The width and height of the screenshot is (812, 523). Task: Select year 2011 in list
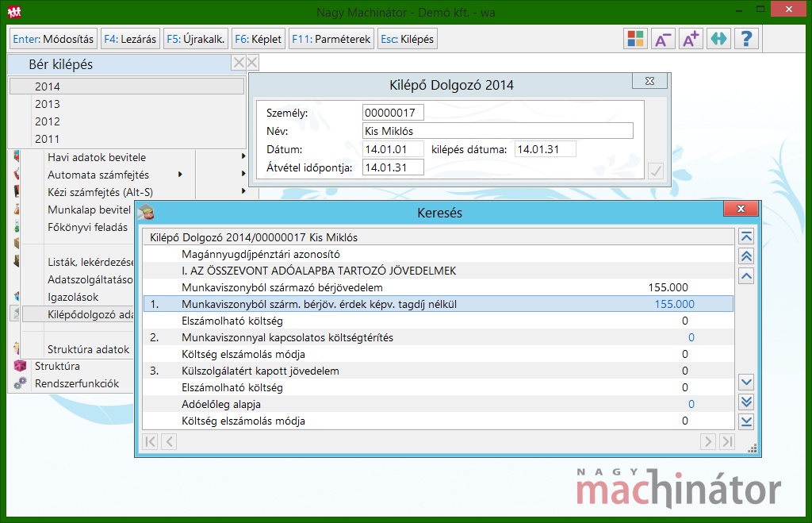127,139
